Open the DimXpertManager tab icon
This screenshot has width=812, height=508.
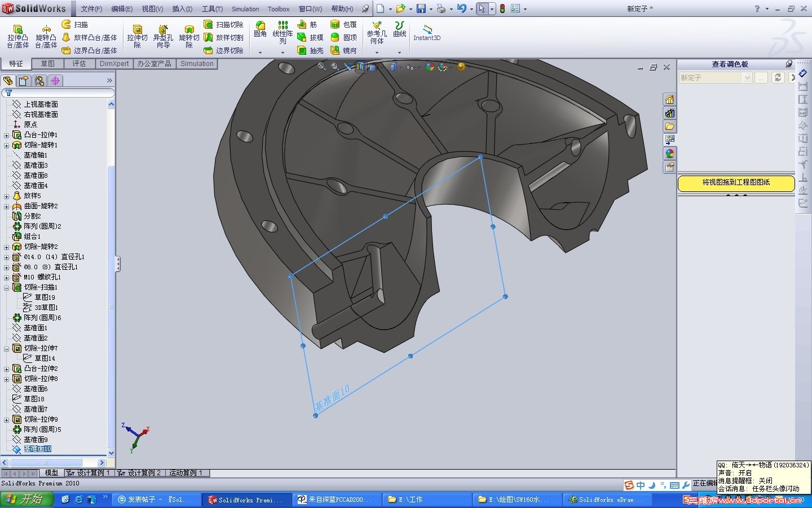(x=55, y=81)
